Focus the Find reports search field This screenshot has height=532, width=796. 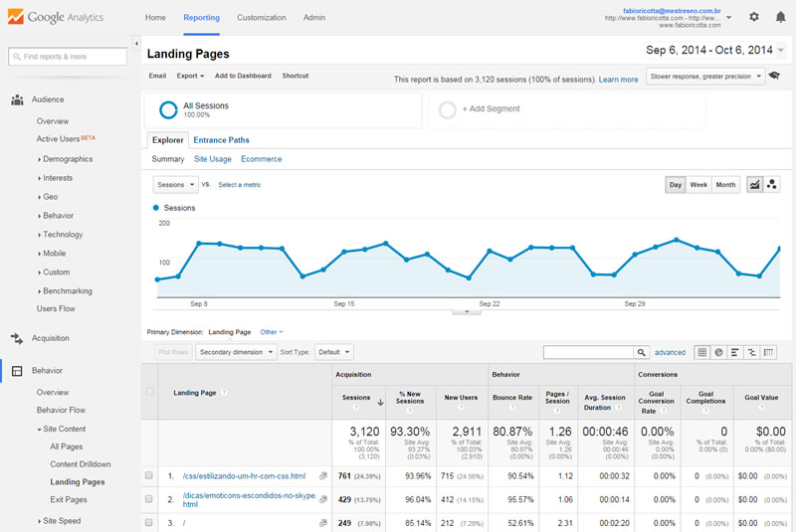pos(68,57)
